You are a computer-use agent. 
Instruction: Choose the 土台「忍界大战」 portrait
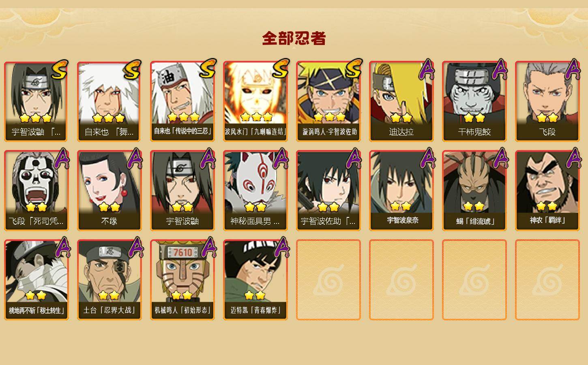(x=109, y=280)
